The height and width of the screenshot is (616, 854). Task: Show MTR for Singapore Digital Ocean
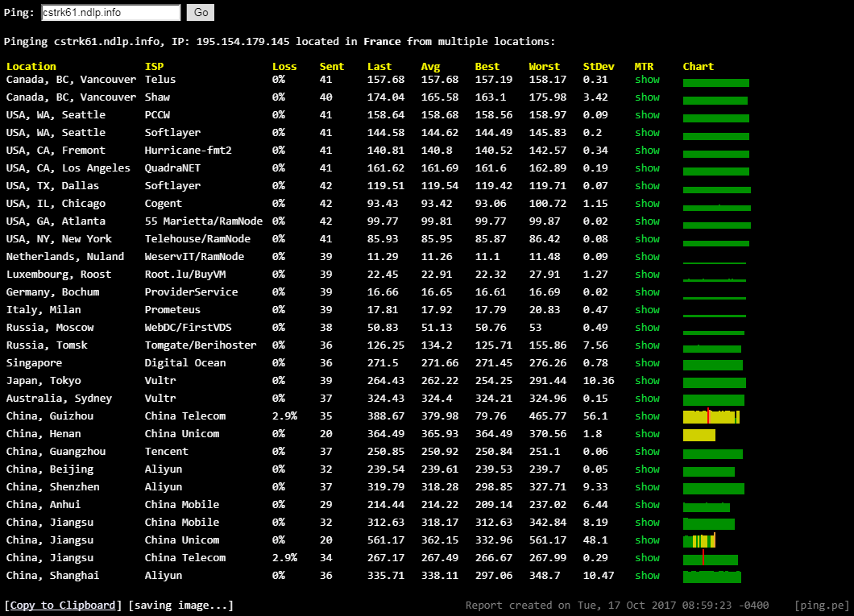point(647,363)
